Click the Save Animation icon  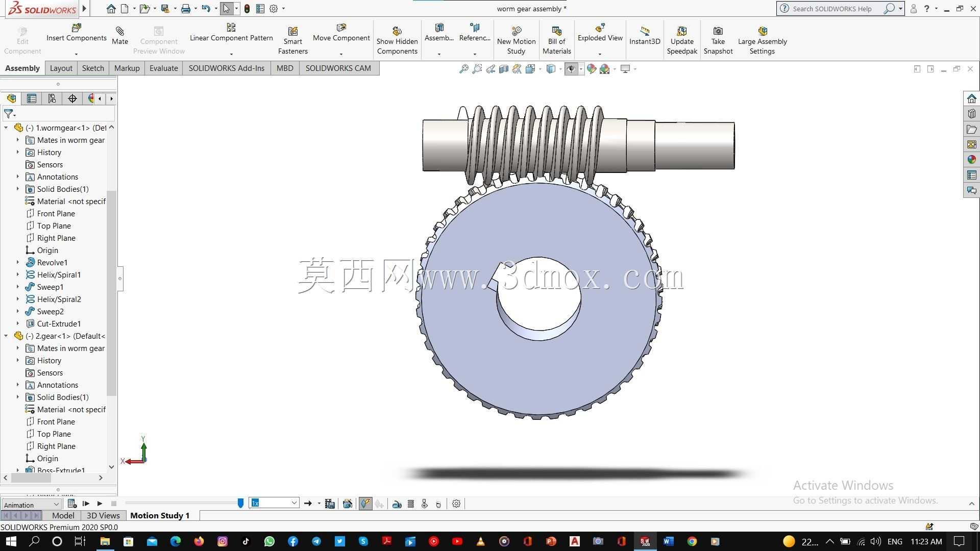click(330, 504)
